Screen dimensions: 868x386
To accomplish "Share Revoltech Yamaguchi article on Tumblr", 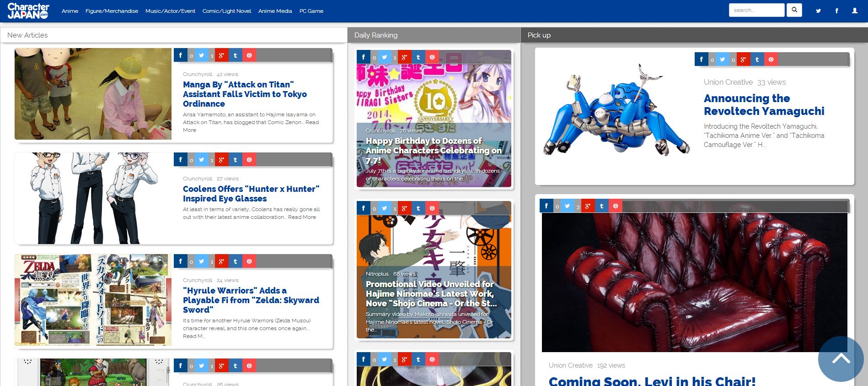I will pyautogui.click(x=757, y=60).
